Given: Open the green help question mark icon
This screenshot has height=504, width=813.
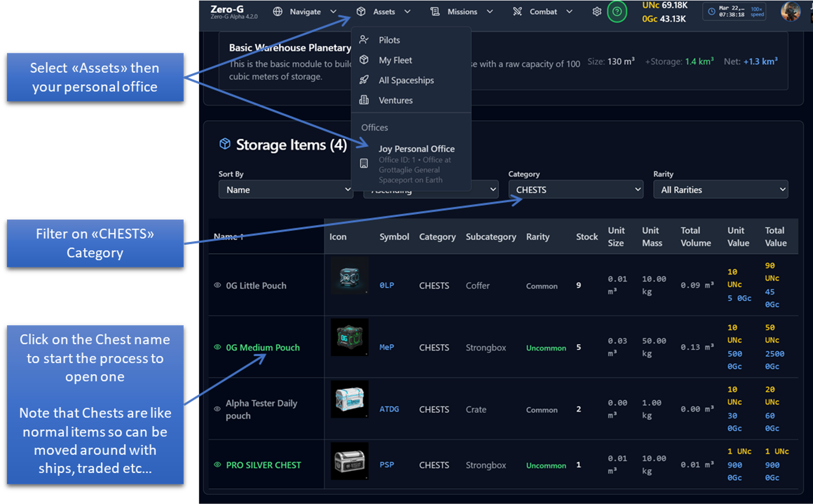Looking at the screenshot, I should pos(617,11).
